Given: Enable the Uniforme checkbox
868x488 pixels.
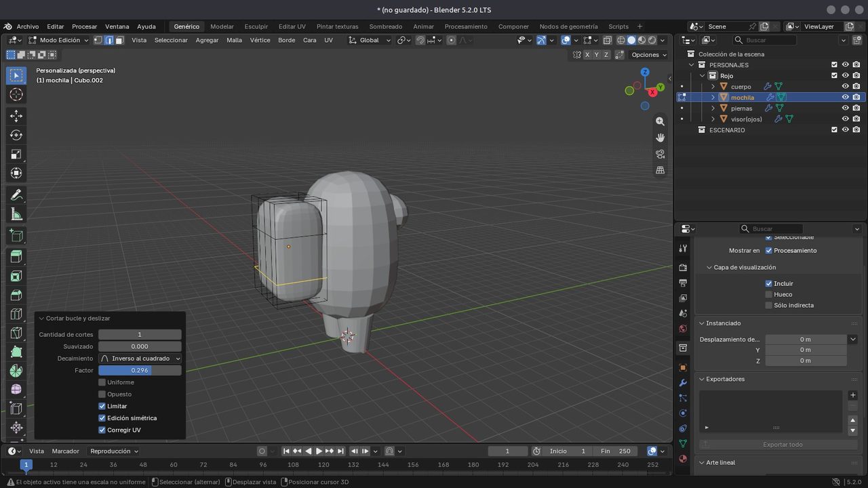Looking at the screenshot, I should (x=102, y=382).
